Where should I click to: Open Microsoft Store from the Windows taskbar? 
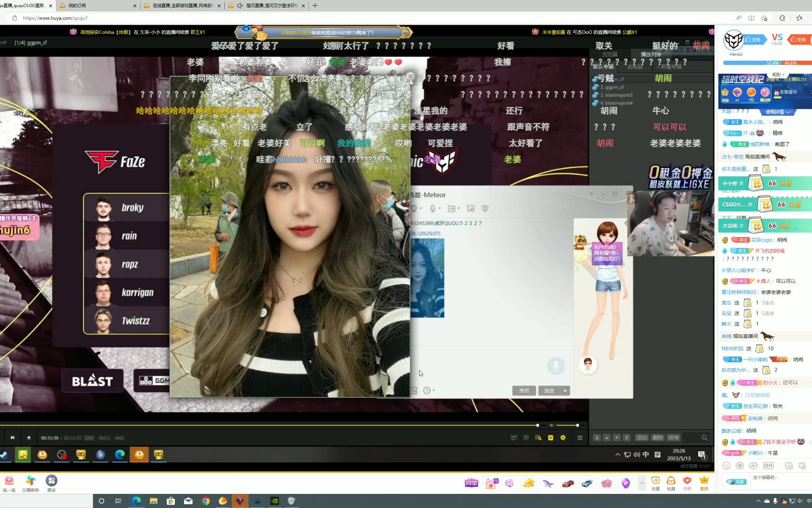click(x=171, y=501)
